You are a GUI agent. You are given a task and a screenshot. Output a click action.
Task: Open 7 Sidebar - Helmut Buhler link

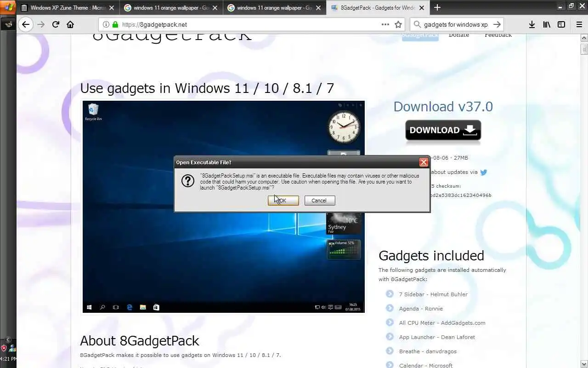tap(433, 294)
